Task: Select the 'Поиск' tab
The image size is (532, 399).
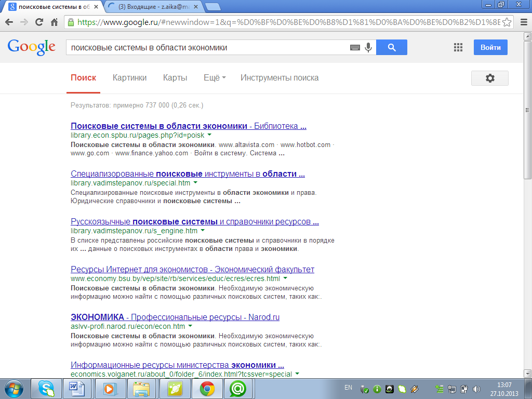Action: click(84, 78)
